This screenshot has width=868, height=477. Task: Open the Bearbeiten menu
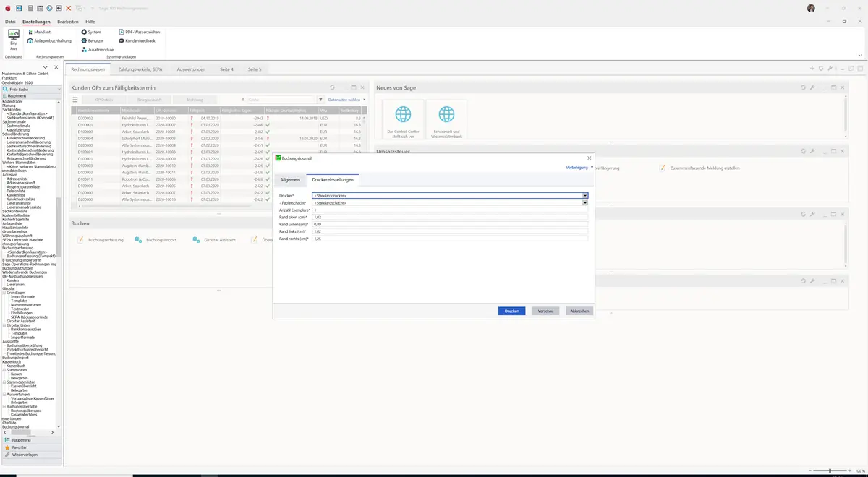coord(68,22)
